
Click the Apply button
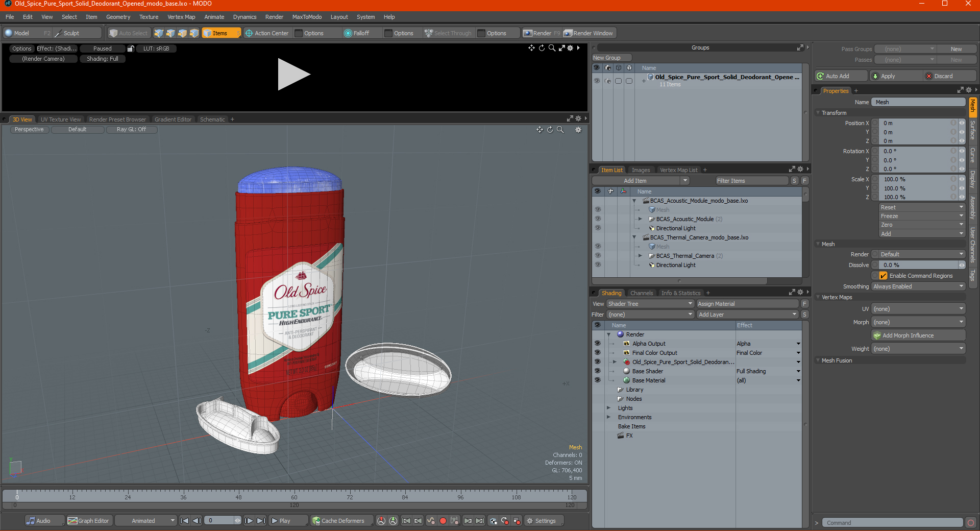pyautogui.click(x=897, y=76)
